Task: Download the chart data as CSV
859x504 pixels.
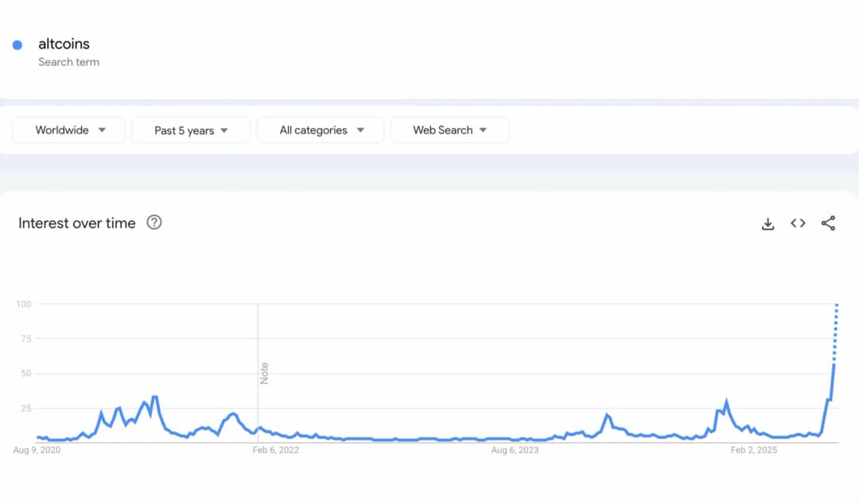Action: pos(768,223)
